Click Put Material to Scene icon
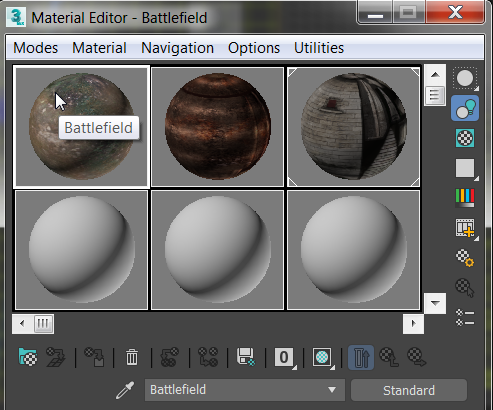The image size is (493, 410). coord(56,357)
